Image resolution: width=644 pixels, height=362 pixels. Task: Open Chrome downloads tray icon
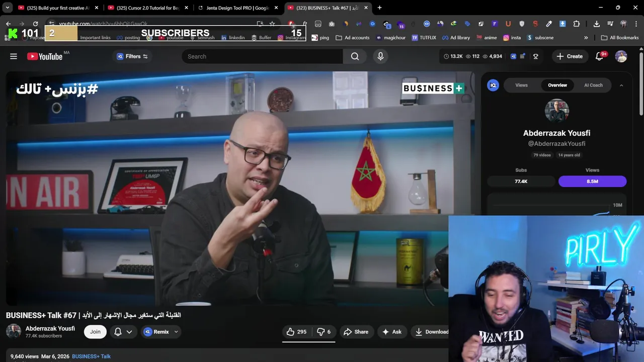pos(596,24)
